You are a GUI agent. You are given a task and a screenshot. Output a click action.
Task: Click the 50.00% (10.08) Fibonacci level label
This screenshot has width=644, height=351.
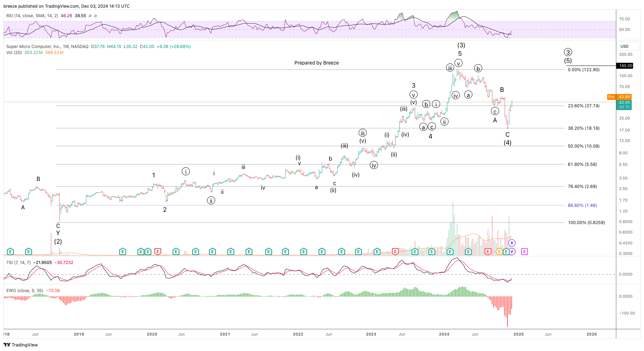[x=584, y=146]
